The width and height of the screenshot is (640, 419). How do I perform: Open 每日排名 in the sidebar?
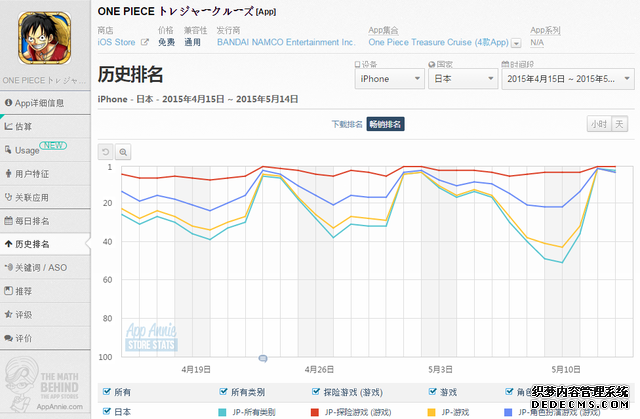[x=45, y=221]
